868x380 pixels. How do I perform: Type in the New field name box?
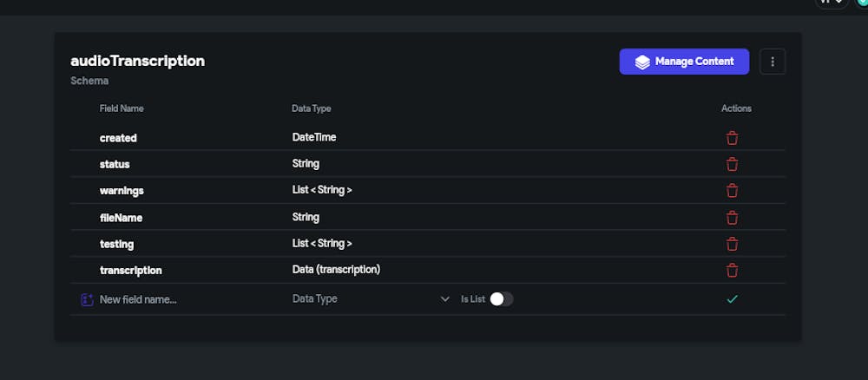(174, 299)
